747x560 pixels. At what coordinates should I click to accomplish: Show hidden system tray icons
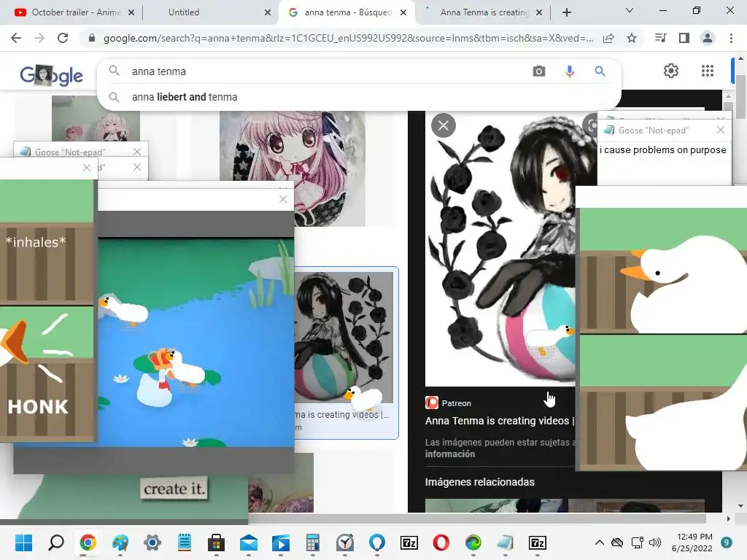(x=600, y=542)
